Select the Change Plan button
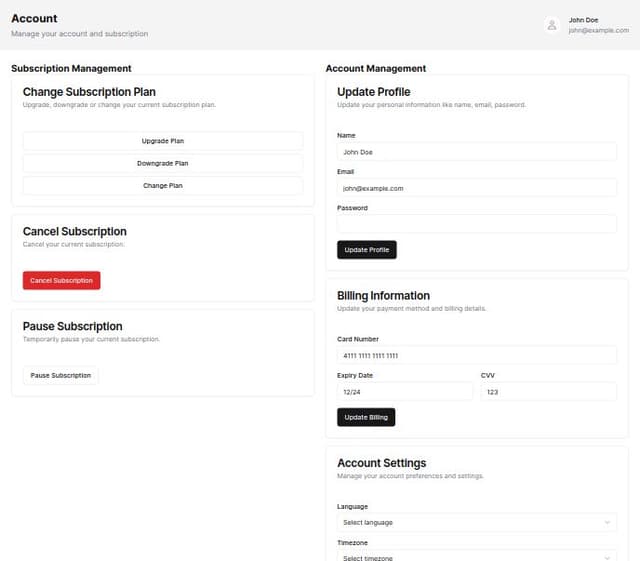 tap(163, 186)
